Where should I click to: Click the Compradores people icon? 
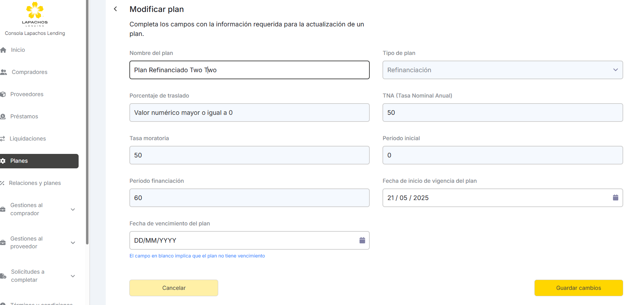pyautogui.click(x=4, y=72)
